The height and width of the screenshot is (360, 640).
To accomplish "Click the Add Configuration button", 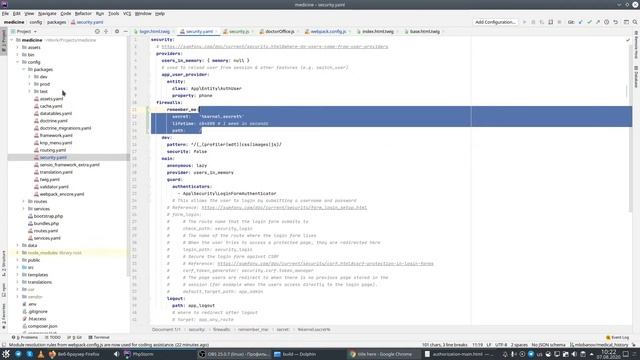I will pyautogui.click(x=495, y=22).
